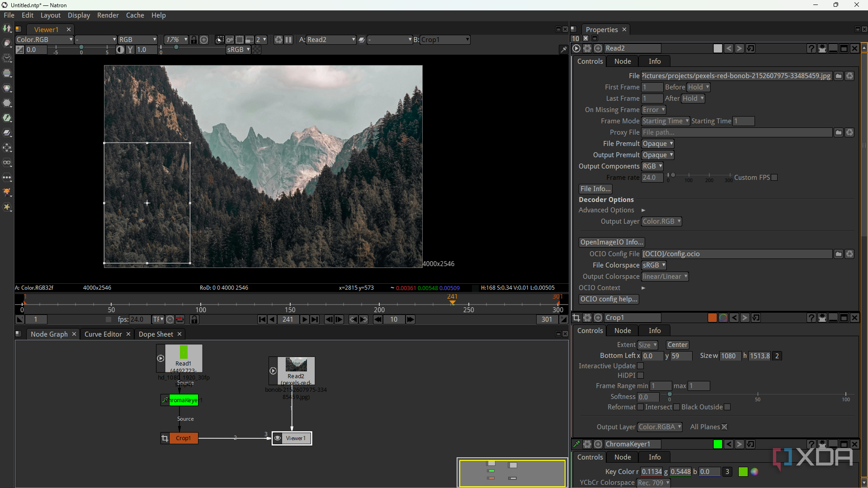Click the File Info... button

click(x=595, y=189)
